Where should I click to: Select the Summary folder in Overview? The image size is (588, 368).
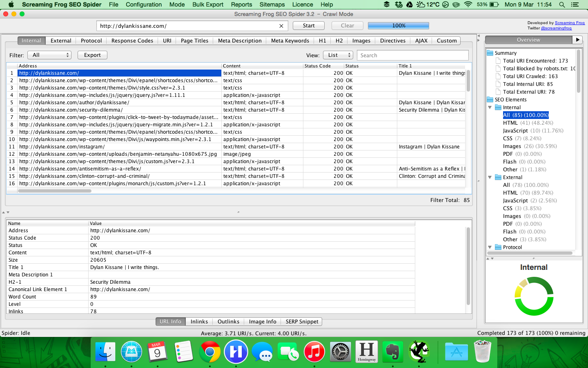tap(502, 53)
